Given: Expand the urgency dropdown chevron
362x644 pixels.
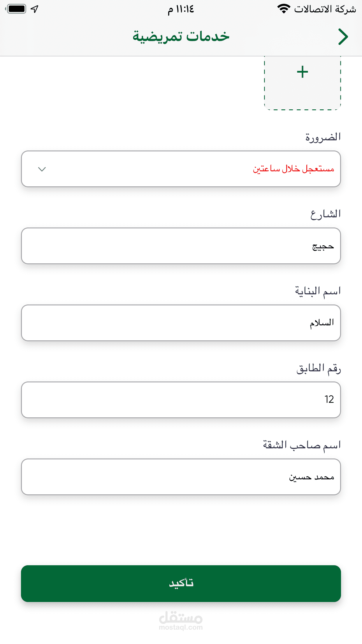Looking at the screenshot, I should pyautogui.click(x=42, y=169).
